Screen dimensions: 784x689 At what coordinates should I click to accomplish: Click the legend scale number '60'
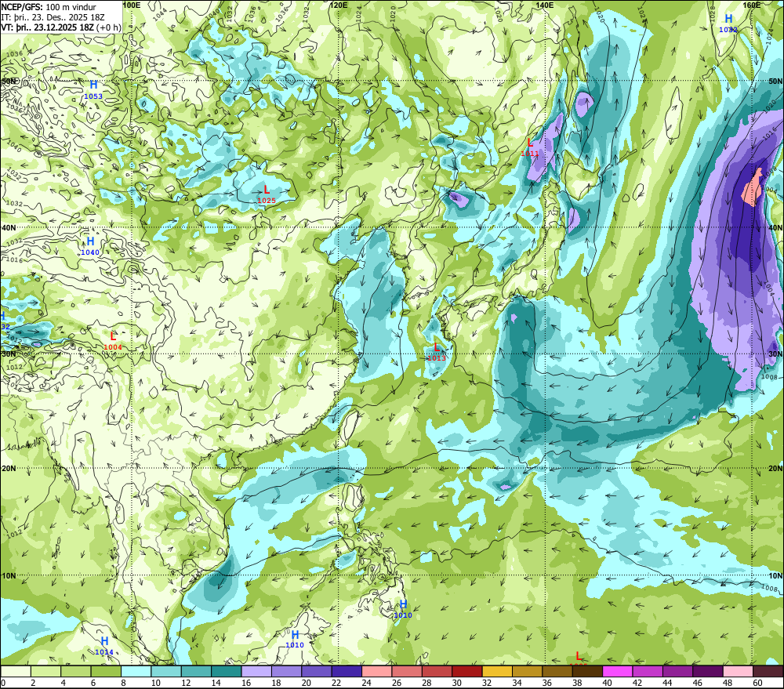(x=757, y=683)
